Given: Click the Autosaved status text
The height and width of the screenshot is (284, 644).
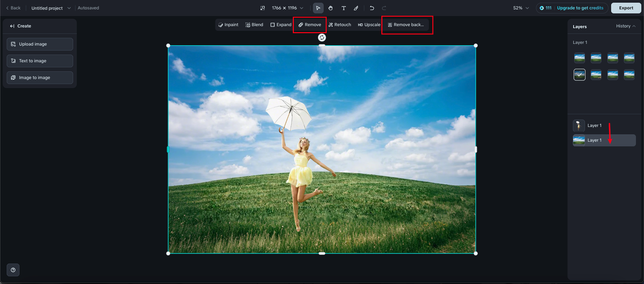Looking at the screenshot, I should coord(88,8).
